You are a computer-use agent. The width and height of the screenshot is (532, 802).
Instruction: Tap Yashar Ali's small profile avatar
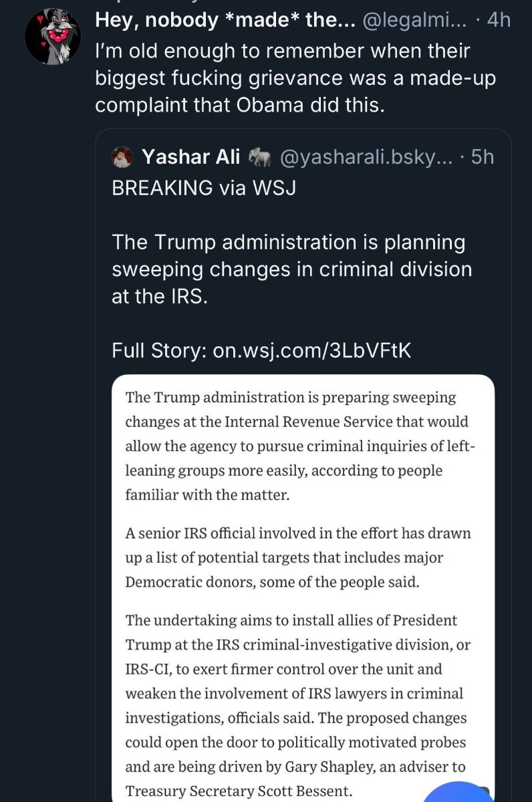point(122,157)
